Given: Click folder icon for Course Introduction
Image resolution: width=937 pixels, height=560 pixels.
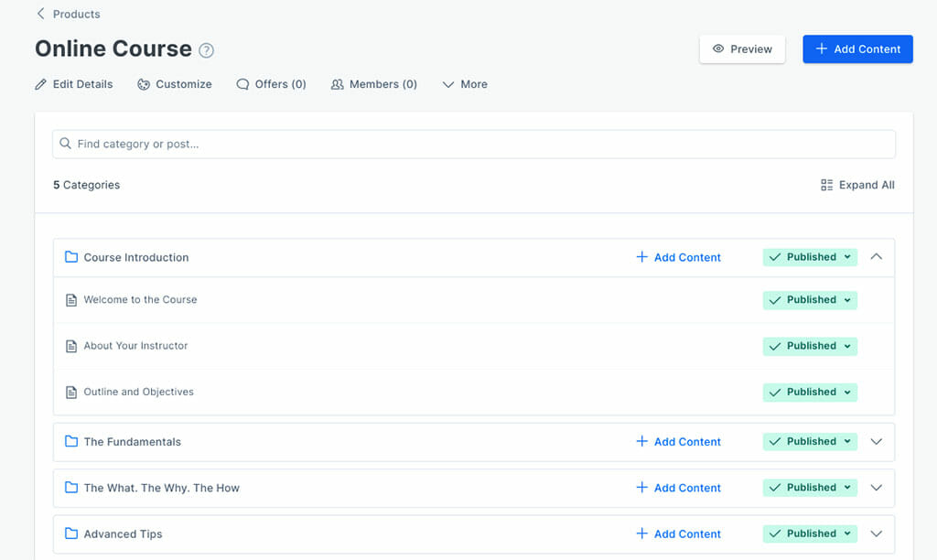Looking at the screenshot, I should click(x=71, y=257).
